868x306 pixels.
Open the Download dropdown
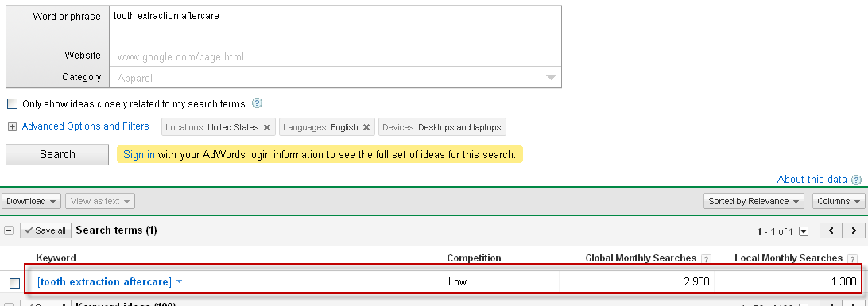[x=31, y=201]
